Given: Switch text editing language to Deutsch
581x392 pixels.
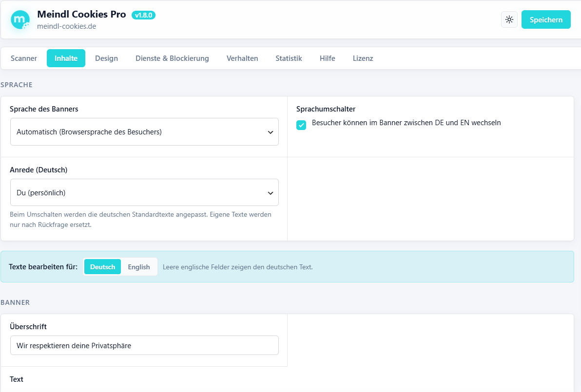Looking at the screenshot, I should click(x=103, y=267).
